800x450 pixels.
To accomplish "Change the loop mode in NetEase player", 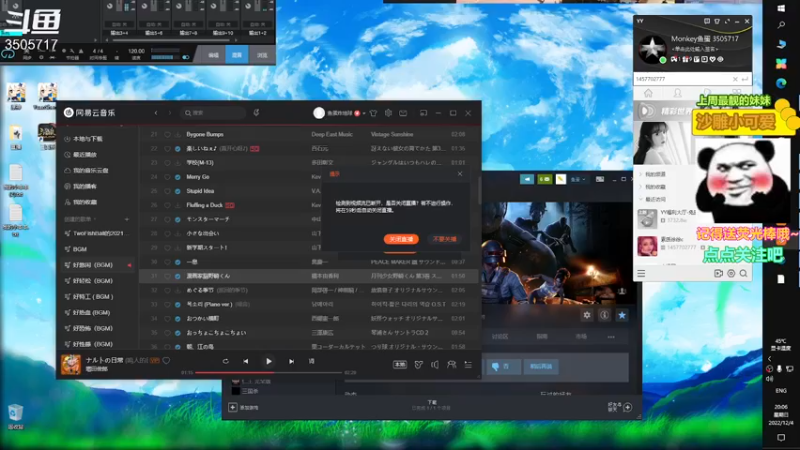I will coord(226,361).
